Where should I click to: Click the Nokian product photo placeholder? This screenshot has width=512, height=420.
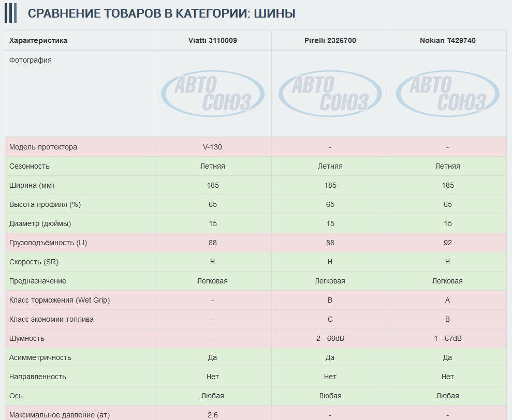pos(447,94)
